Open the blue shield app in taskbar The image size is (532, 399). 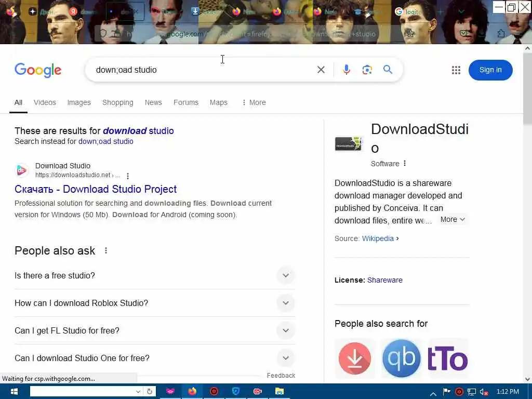[235, 391]
